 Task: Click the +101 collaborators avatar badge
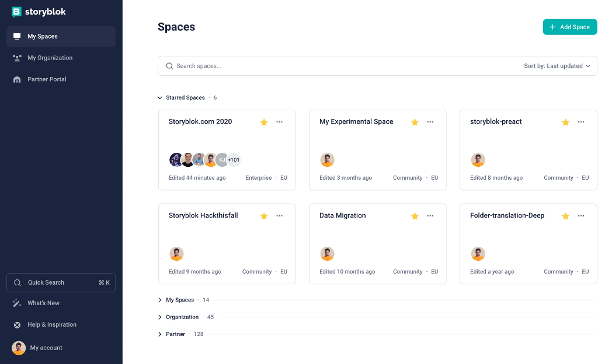pos(234,160)
